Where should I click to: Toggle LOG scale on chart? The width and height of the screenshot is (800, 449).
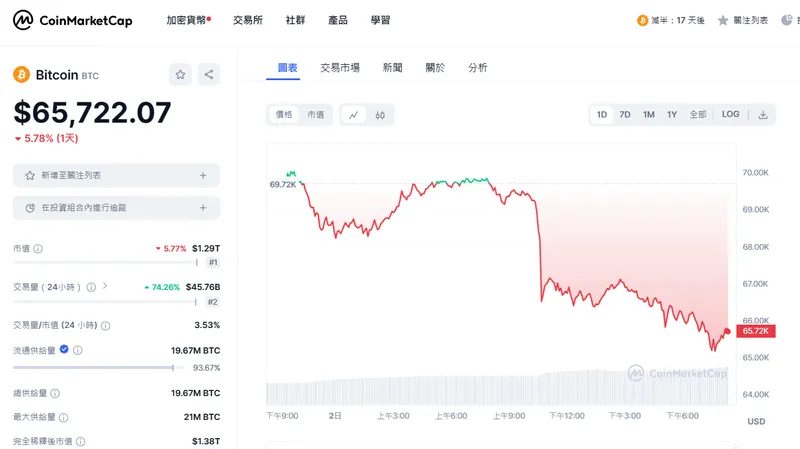pyautogui.click(x=730, y=114)
